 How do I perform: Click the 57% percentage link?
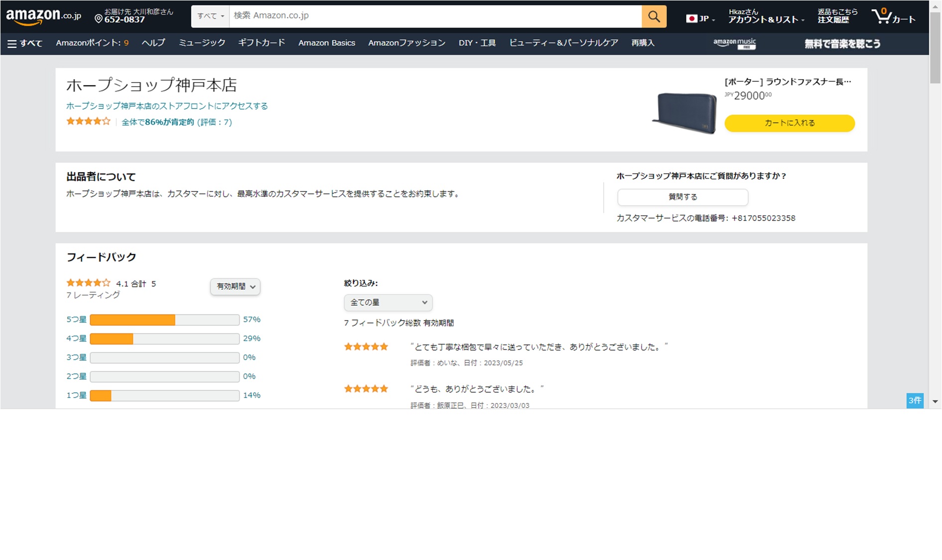click(252, 320)
